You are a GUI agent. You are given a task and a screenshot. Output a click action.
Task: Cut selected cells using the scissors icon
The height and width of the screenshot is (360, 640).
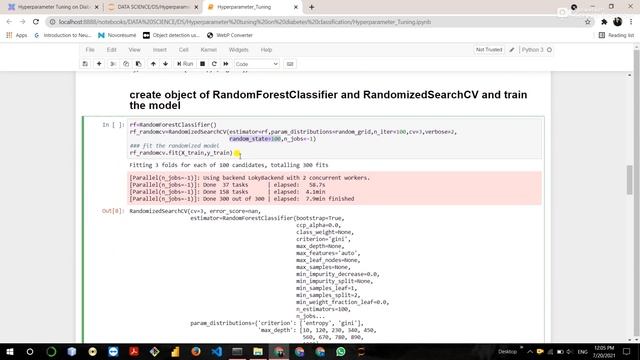(113, 64)
